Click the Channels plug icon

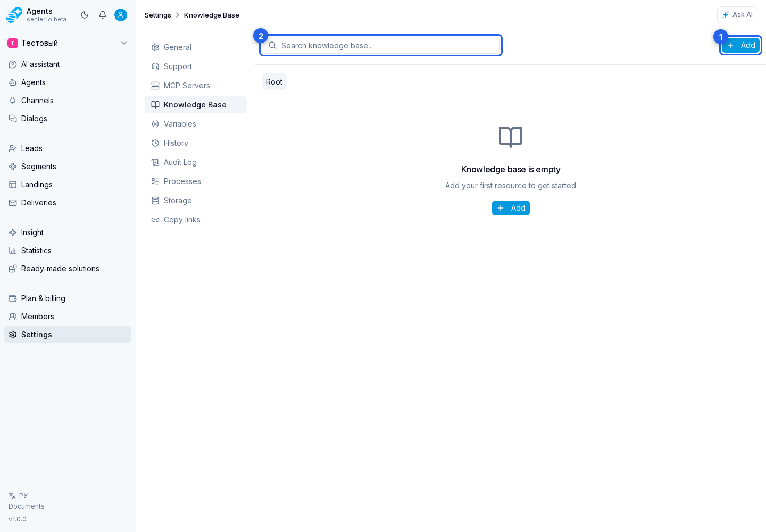pos(13,101)
